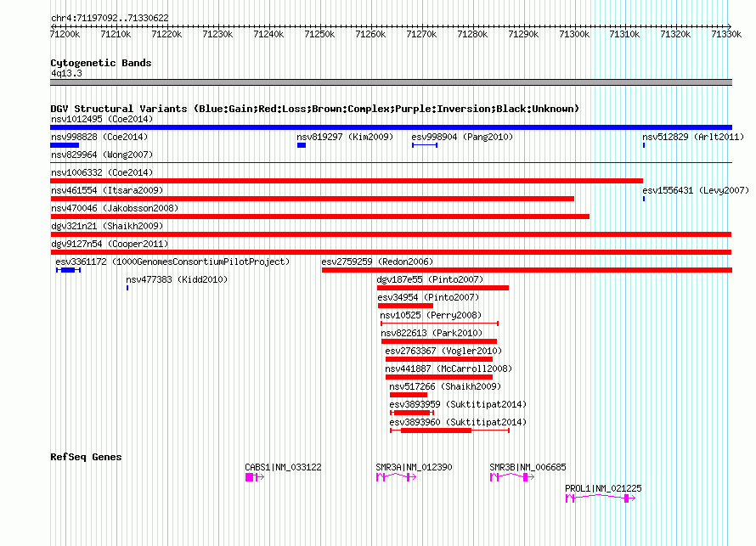This screenshot has height=546, width=756.
Task: Click esv3361172 1000GenomesConsortiumPilotProject label
Action: (x=172, y=262)
